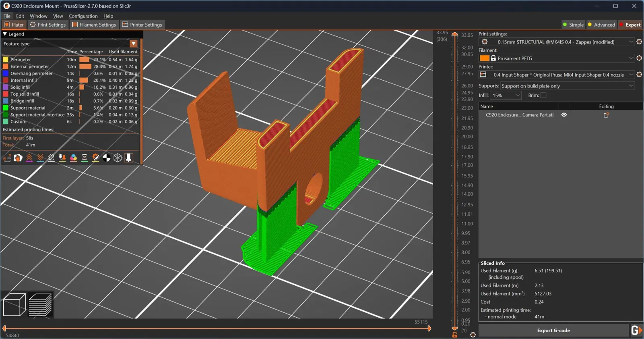Screen dimensions: 644x339
Task: Click top thumb of vertical layer slider
Action: (455, 35)
